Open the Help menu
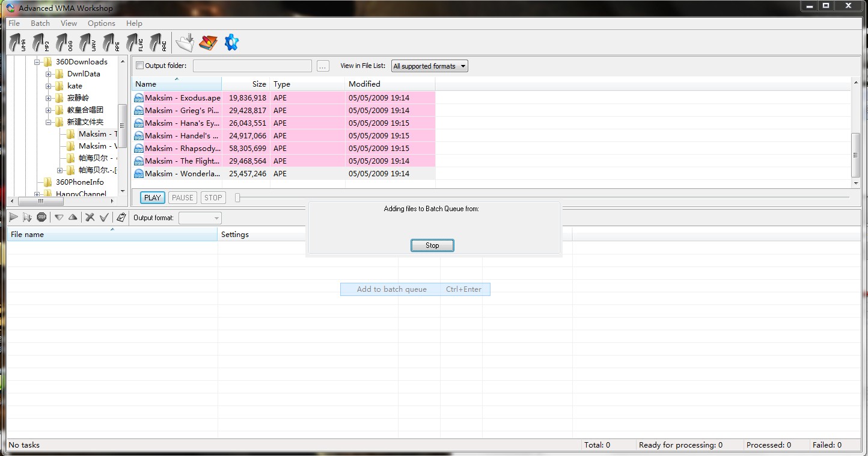This screenshot has width=868, height=456. [134, 23]
